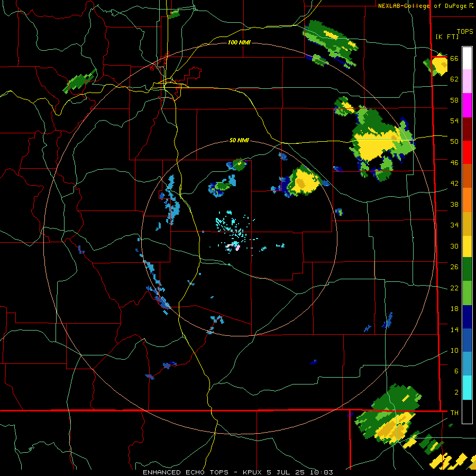Pick the navy blue legend swatch
The width and height of the screenshot is (476, 476).
coord(467,317)
